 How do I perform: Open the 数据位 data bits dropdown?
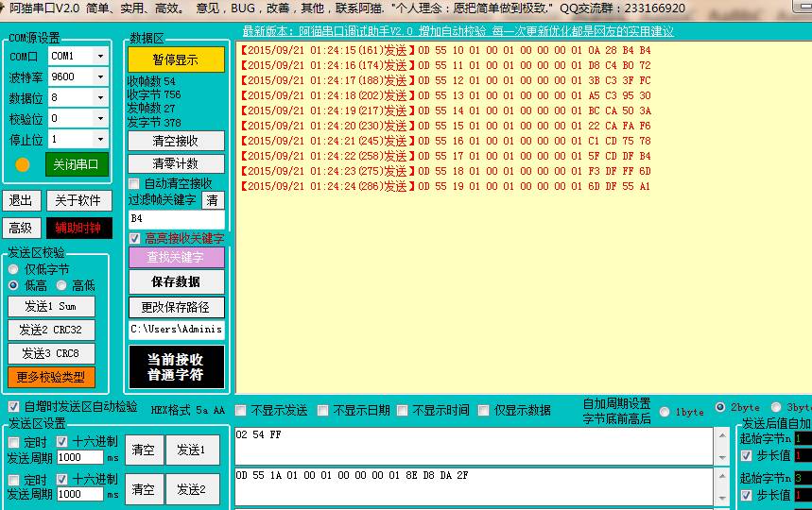click(x=78, y=97)
